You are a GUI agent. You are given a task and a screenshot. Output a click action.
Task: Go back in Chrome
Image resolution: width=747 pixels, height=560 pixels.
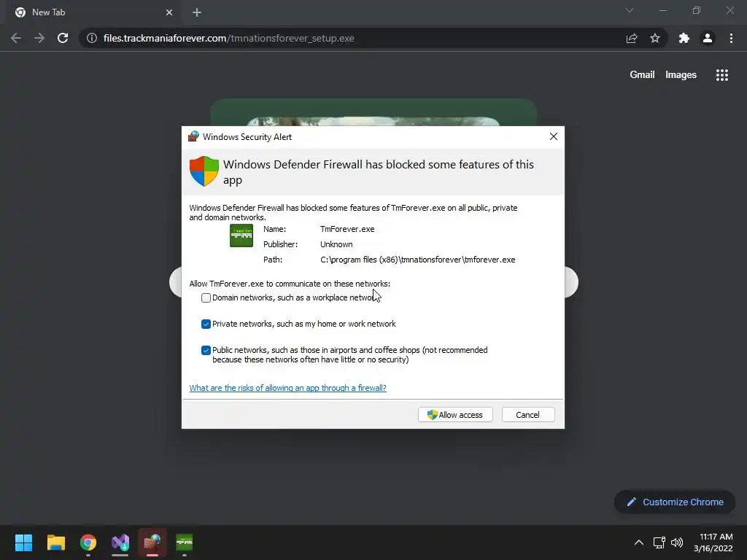click(16, 38)
